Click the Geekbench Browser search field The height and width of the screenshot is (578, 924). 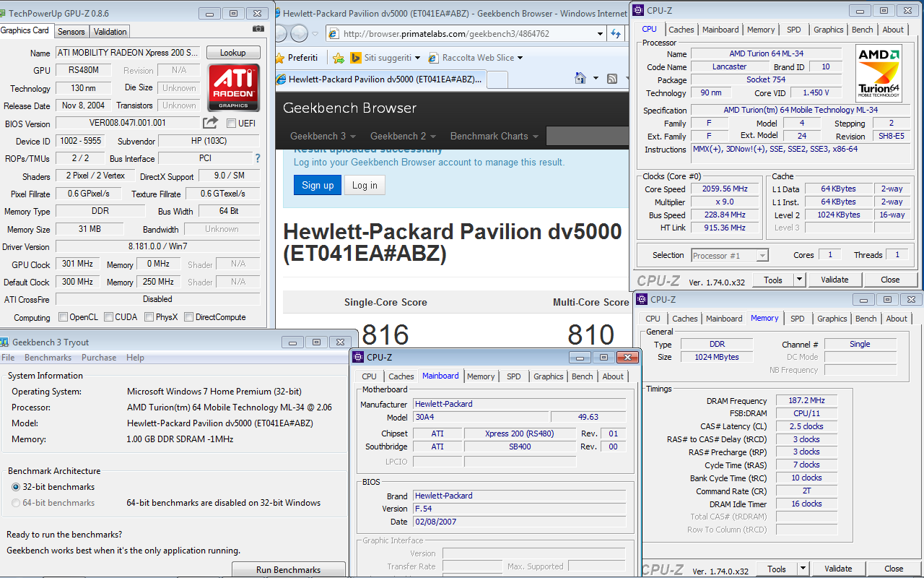(x=587, y=136)
